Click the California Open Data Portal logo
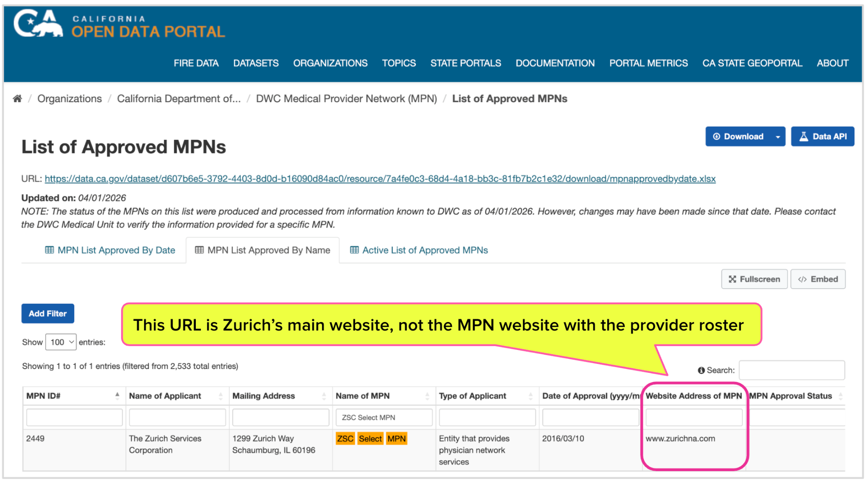868x483 pixels. [x=119, y=25]
